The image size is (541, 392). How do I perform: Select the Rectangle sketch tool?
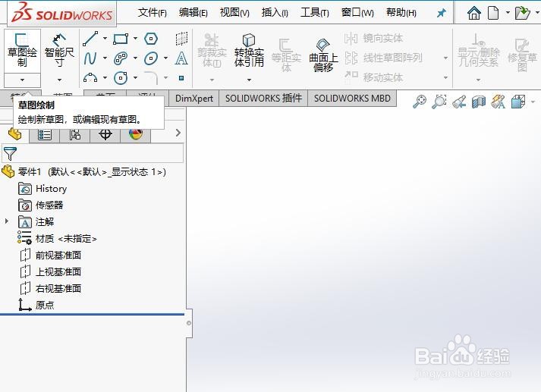tap(121, 39)
